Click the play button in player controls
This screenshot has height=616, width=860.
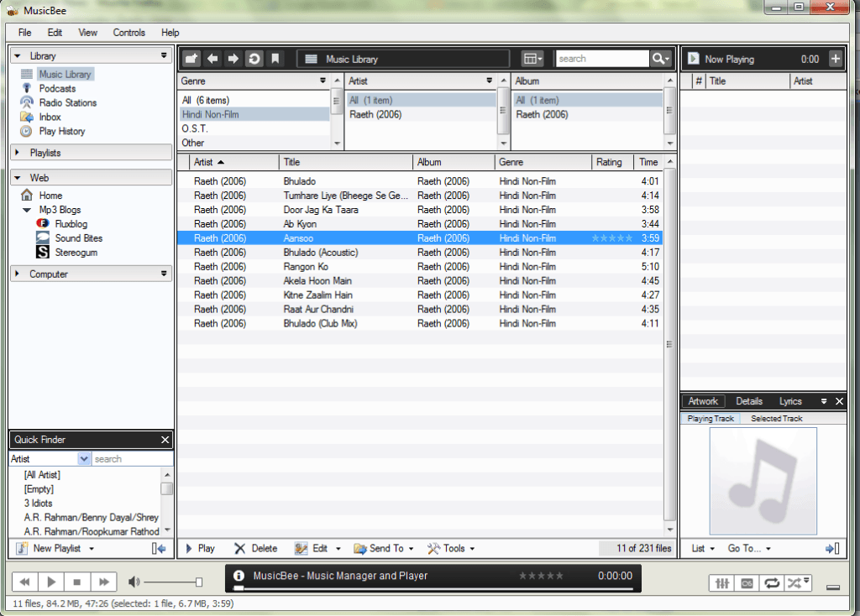pos(51,582)
